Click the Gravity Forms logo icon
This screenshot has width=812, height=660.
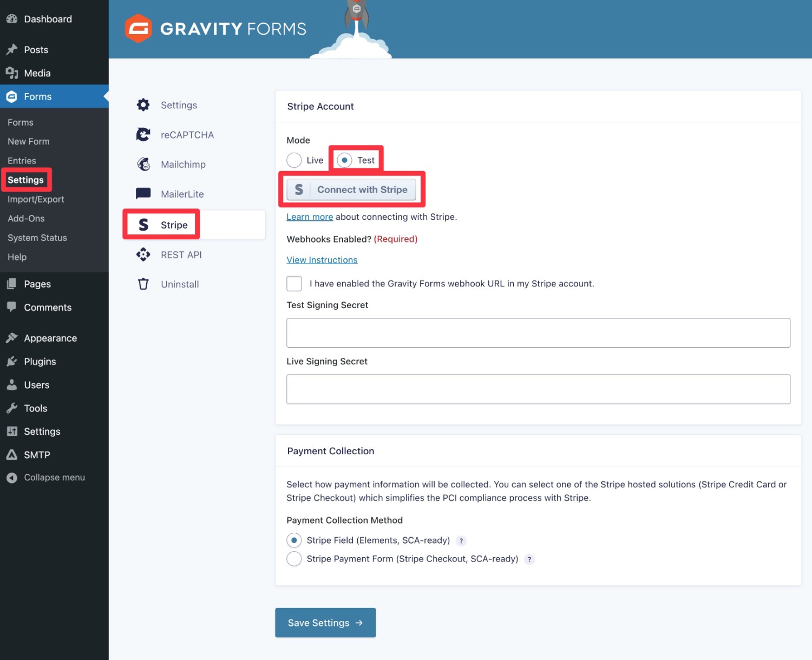tap(139, 28)
